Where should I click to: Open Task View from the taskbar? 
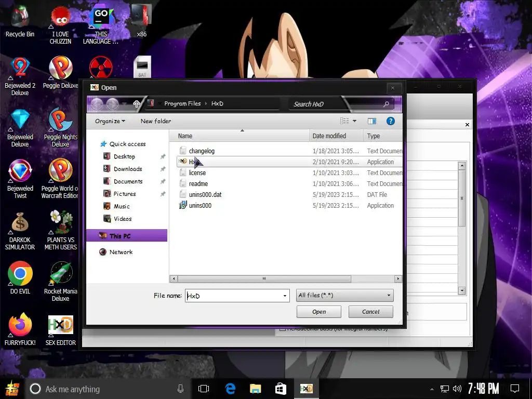click(x=203, y=389)
